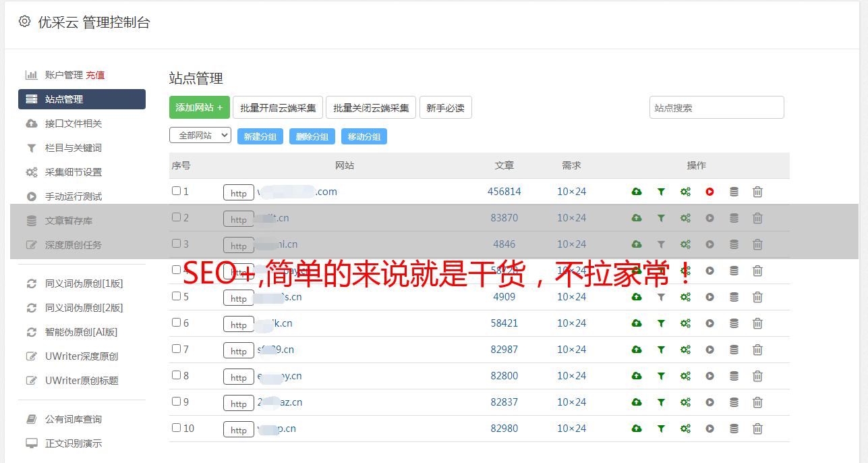
Task: Tick the checkbox for site row 5
Action: coord(176,296)
